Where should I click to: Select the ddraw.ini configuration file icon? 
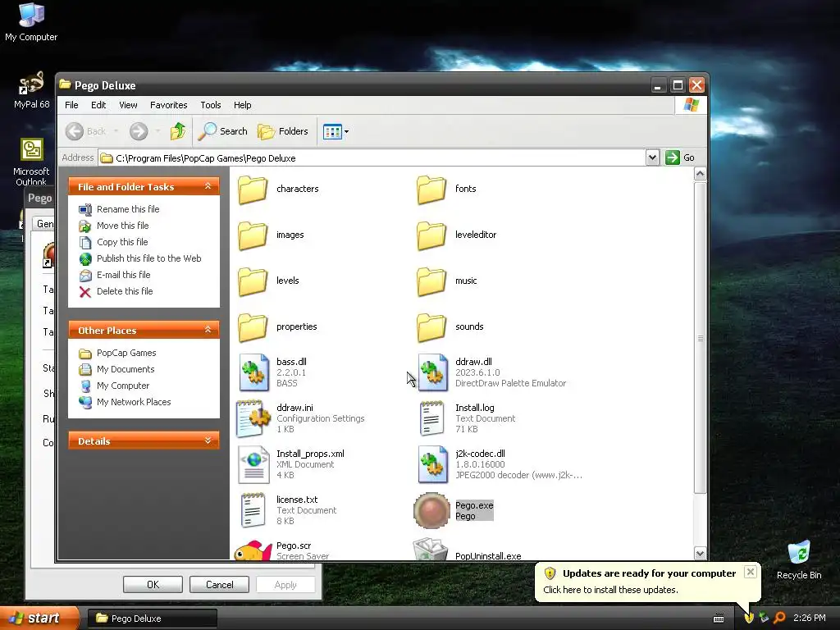coord(253,418)
